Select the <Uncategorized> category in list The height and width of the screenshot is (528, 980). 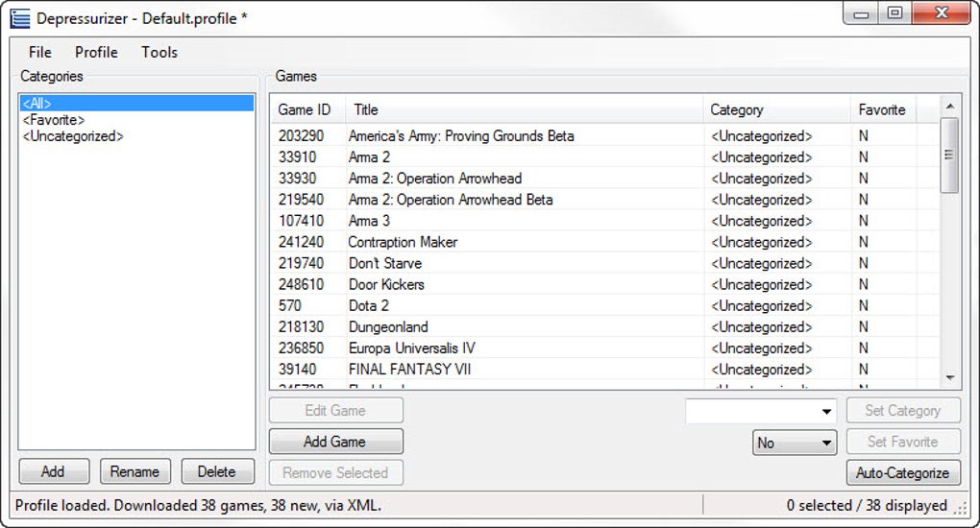pyautogui.click(x=73, y=136)
